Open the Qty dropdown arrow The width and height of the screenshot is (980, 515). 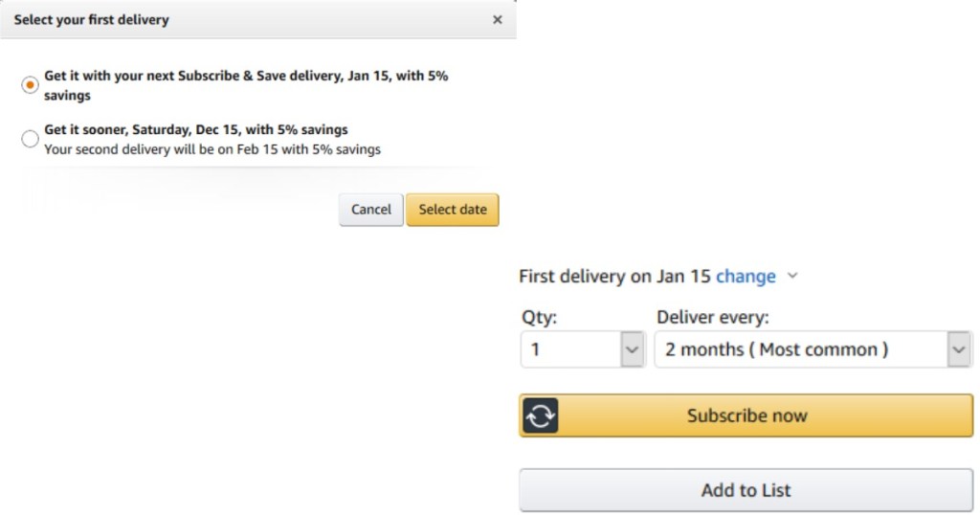632,349
